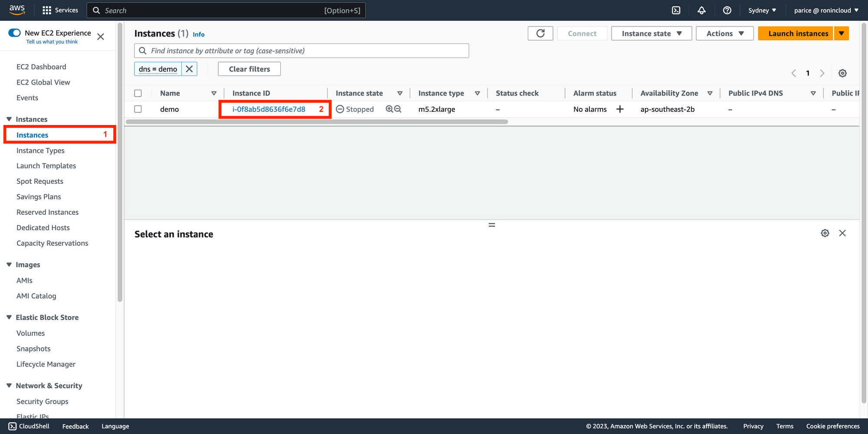
Task: Open table preferences gear icon
Action: [x=842, y=73]
